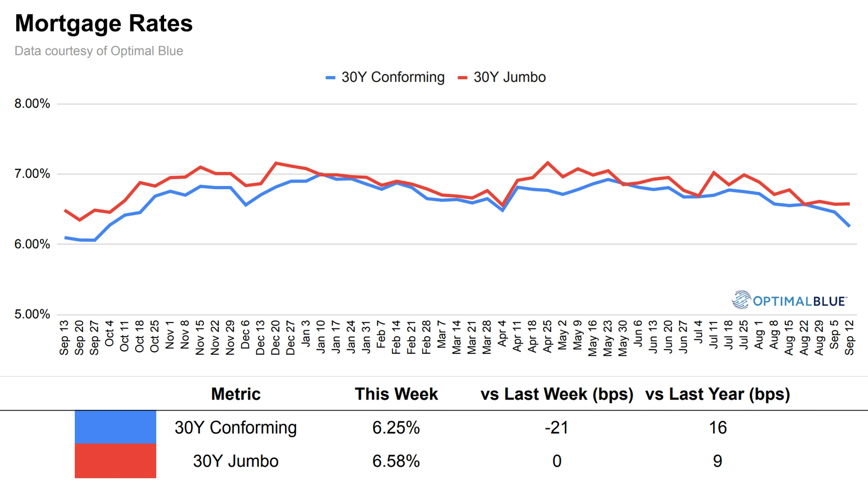868x486 pixels.
Task: Click the vs Last Week (bps) header
Action: 557,394
